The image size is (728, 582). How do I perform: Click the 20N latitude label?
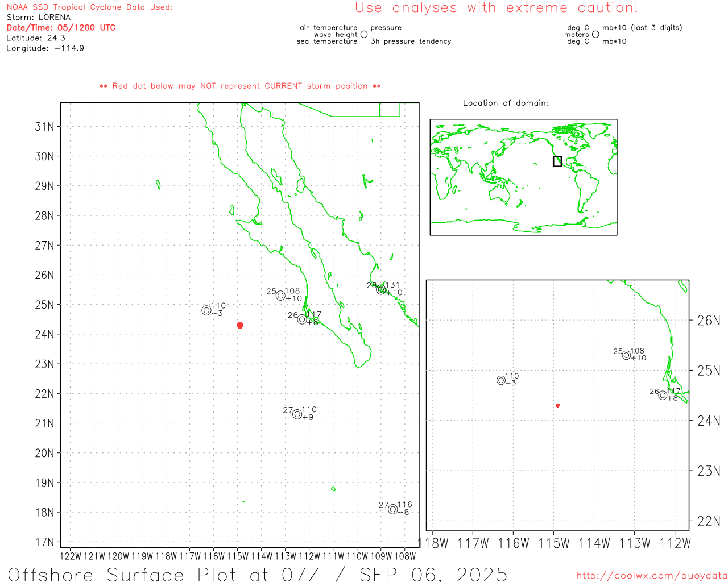pos(45,453)
